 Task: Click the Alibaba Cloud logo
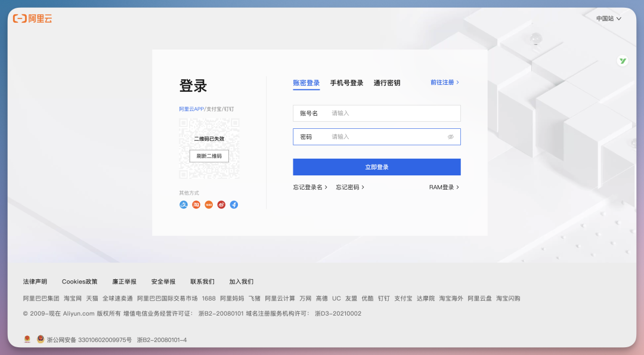tap(33, 18)
